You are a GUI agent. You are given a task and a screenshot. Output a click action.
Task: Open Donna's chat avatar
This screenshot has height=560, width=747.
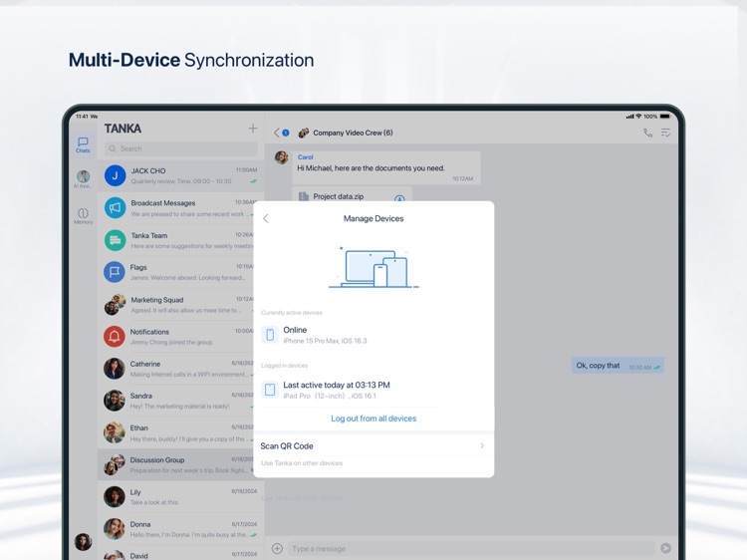click(x=115, y=528)
